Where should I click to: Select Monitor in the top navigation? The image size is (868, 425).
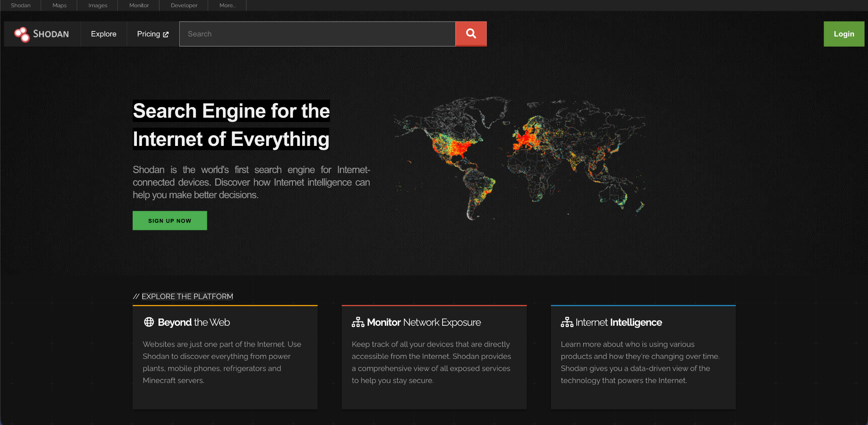click(x=139, y=6)
